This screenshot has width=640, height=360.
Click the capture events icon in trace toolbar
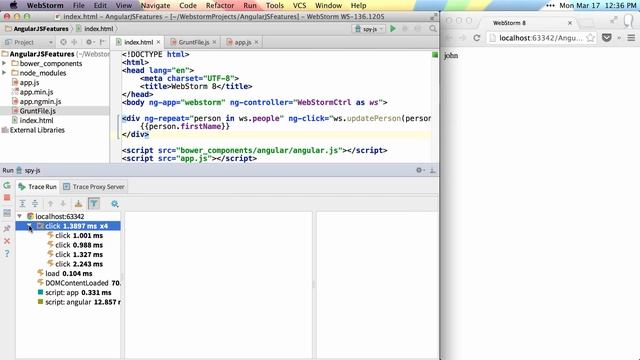78,203
